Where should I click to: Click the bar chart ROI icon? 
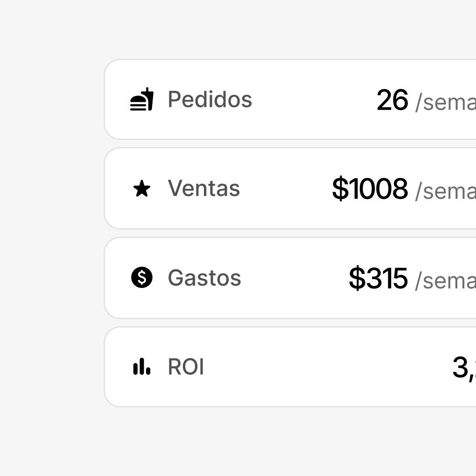click(x=141, y=367)
